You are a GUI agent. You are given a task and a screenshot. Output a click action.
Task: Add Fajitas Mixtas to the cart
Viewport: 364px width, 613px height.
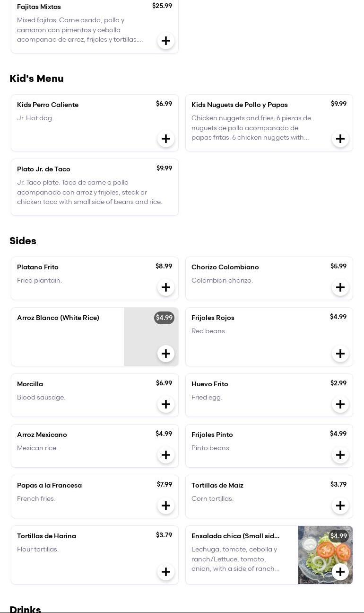(166, 41)
